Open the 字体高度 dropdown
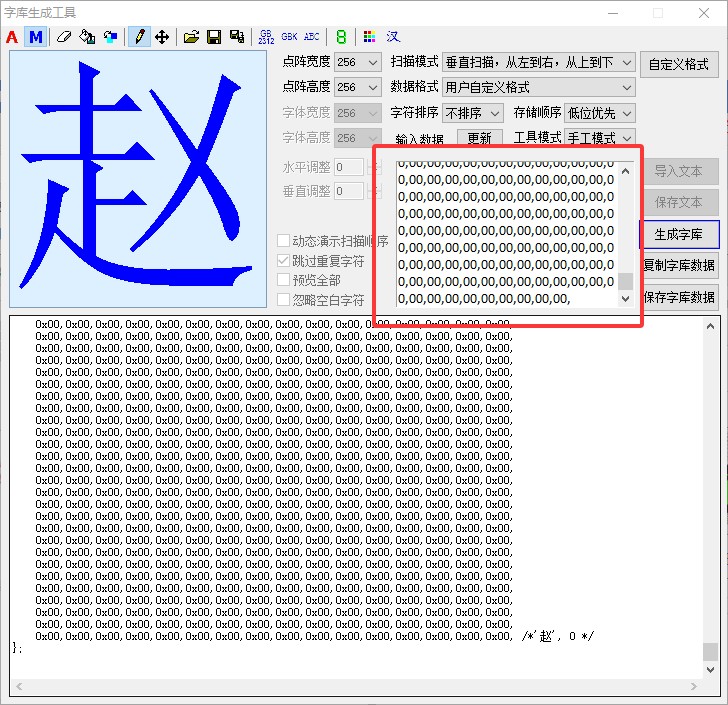The image size is (728, 705). (358, 137)
